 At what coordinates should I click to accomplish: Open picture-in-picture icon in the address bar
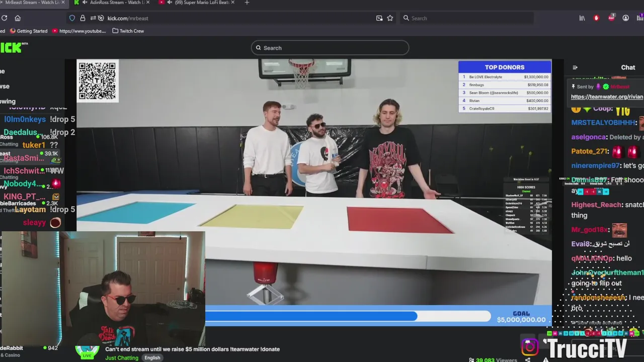(x=379, y=18)
